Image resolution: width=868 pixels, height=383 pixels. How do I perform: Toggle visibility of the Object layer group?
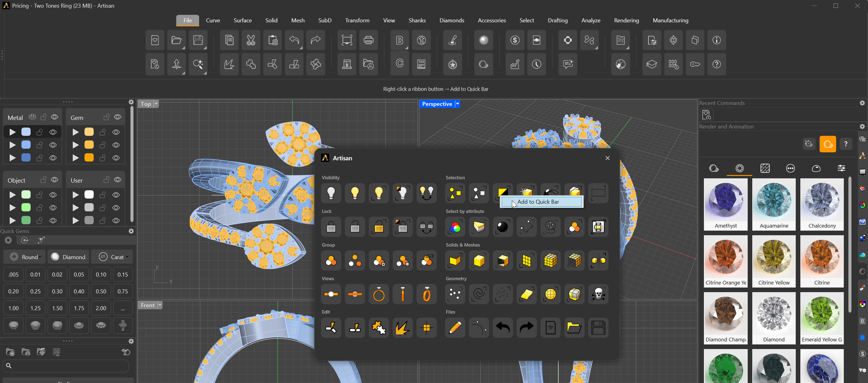[x=54, y=180]
